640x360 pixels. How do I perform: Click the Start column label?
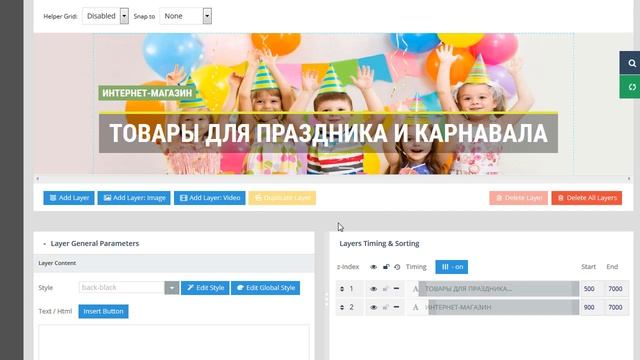coord(589,267)
